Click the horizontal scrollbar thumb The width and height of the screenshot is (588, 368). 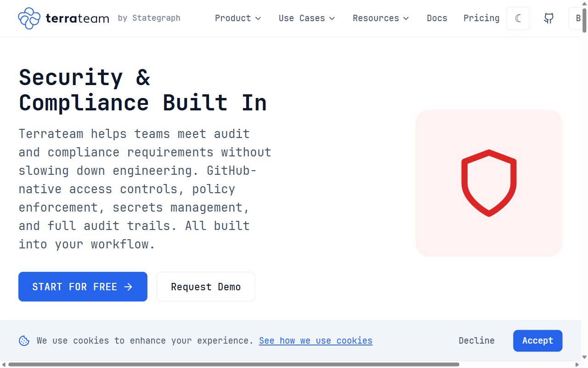[x=233, y=364]
